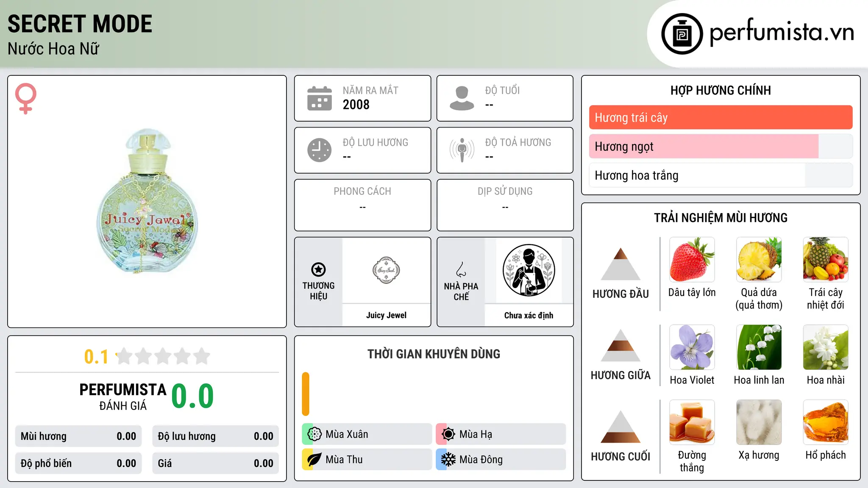Click the sillage icon beside Độ toả hương

tap(462, 150)
